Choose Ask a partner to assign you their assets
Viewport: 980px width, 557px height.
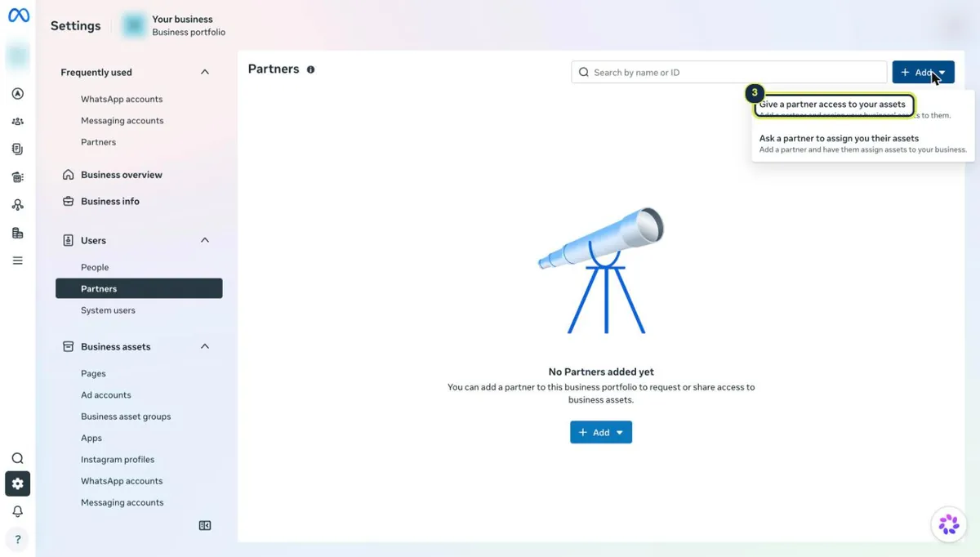862,144
